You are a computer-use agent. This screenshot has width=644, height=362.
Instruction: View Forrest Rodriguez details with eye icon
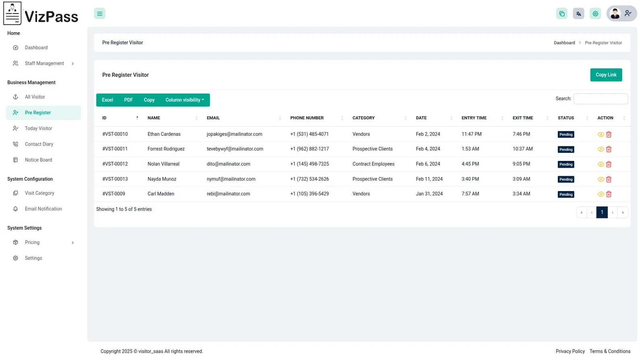(x=601, y=149)
